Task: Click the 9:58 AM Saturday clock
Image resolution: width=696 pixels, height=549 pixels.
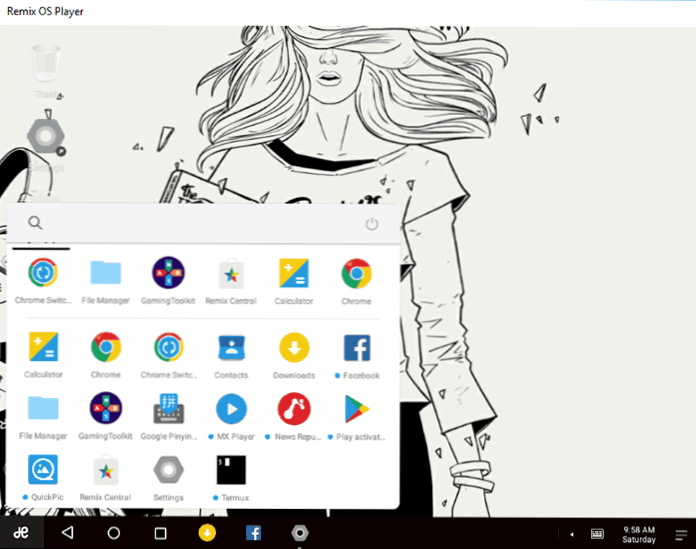Action: [x=639, y=534]
